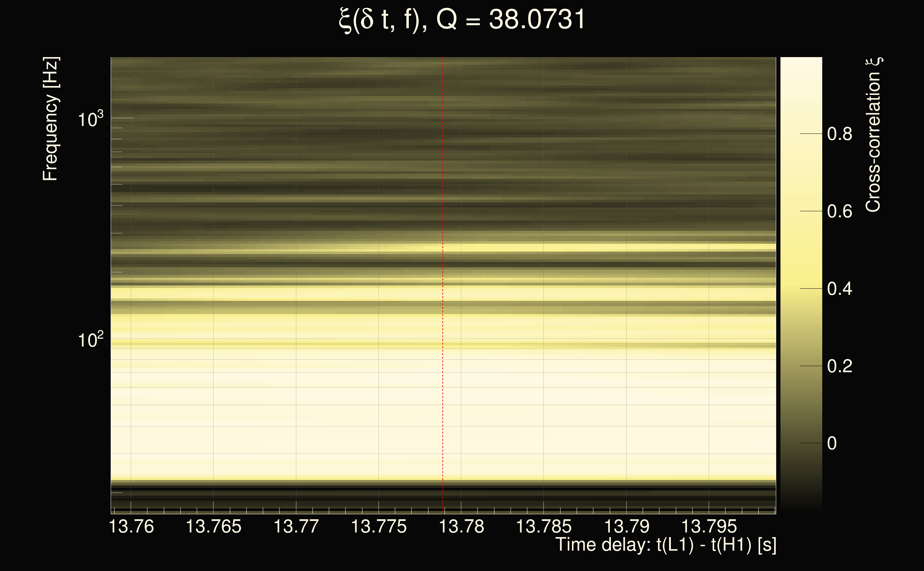Click the 13.795 x-axis tick label
This screenshot has width=924, height=571.
[x=709, y=526]
